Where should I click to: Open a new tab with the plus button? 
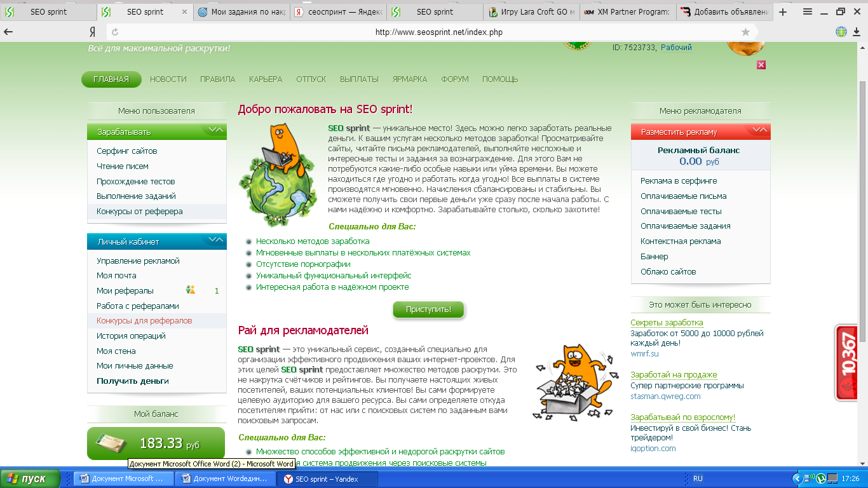pyautogui.click(x=783, y=11)
